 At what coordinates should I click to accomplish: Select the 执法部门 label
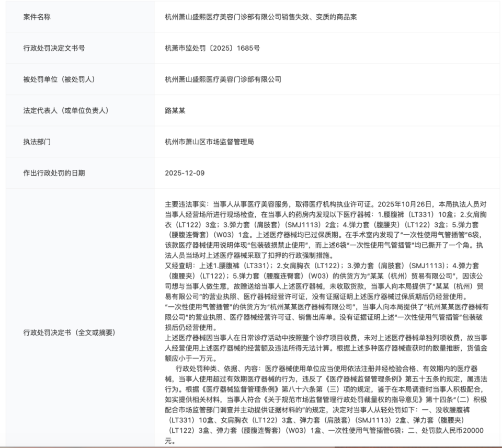coord(37,142)
